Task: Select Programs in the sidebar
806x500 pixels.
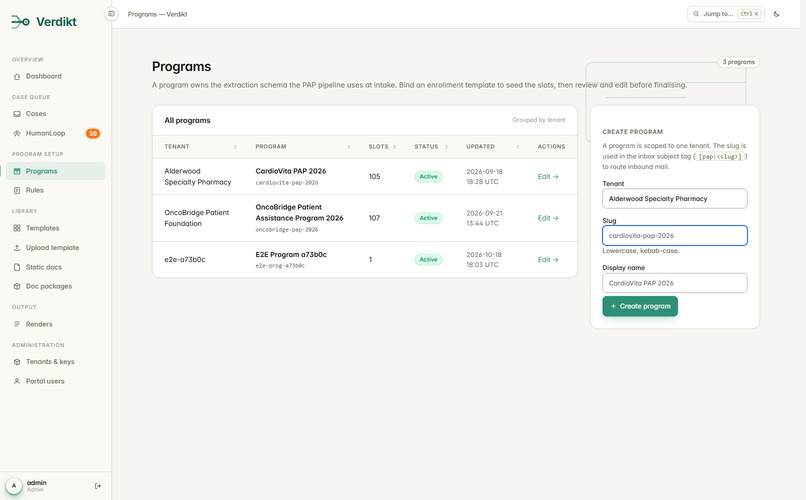Action: [56, 171]
